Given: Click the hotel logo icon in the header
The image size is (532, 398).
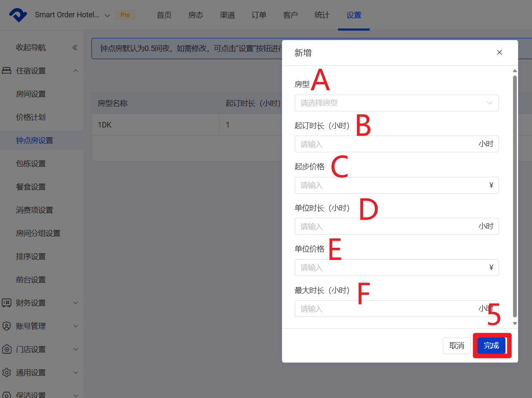Looking at the screenshot, I should (18, 15).
